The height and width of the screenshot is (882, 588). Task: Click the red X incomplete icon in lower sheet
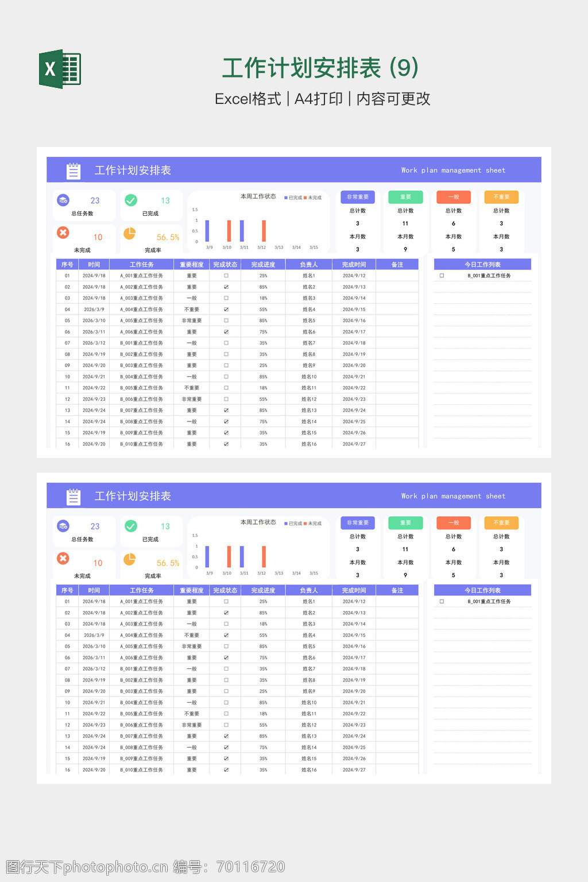point(63,558)
